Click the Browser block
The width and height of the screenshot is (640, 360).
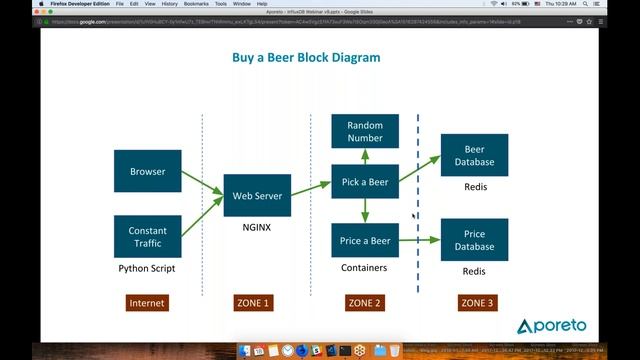pos(148,171)
